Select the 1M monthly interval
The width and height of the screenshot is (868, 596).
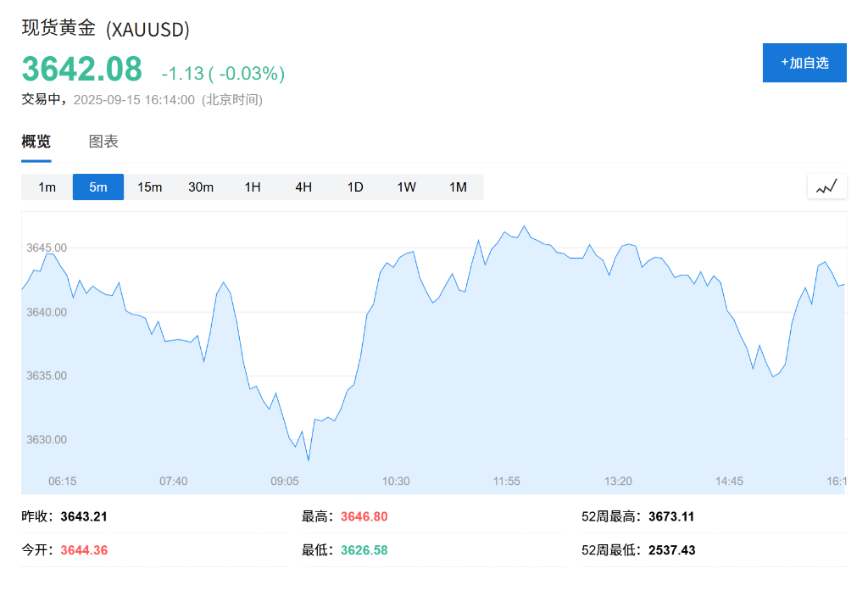[458, 187]
